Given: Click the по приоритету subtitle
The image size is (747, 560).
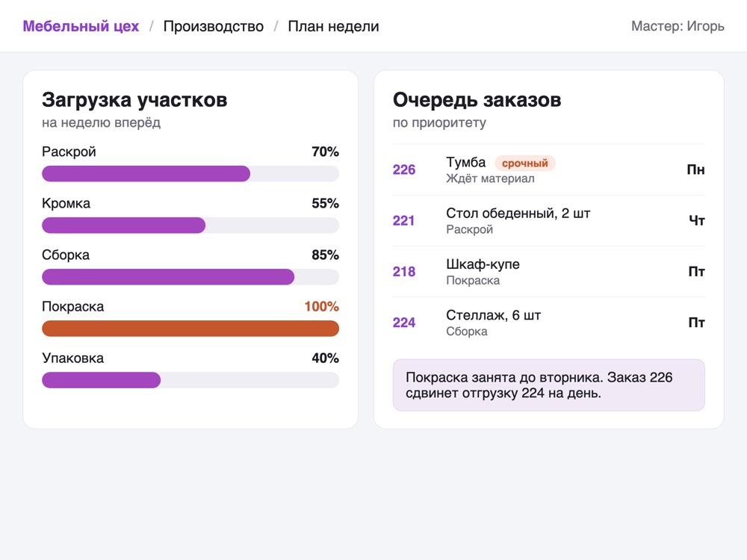Looking at the screenshot, I should tap(439, 123).
